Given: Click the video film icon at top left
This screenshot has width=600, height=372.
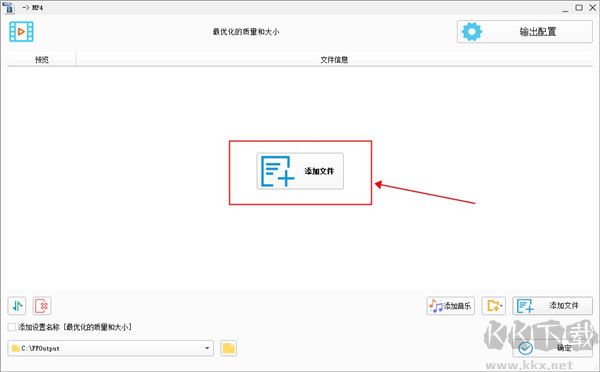Looking at the screenshot, I should point(21,32).
